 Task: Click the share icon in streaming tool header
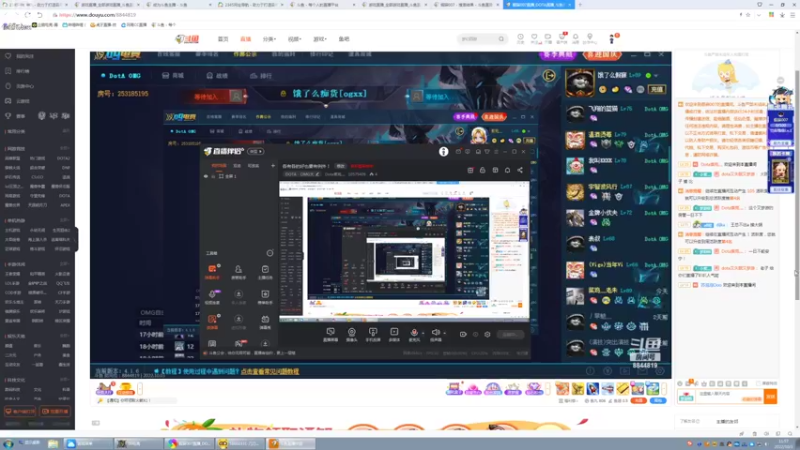pos(520,170)
